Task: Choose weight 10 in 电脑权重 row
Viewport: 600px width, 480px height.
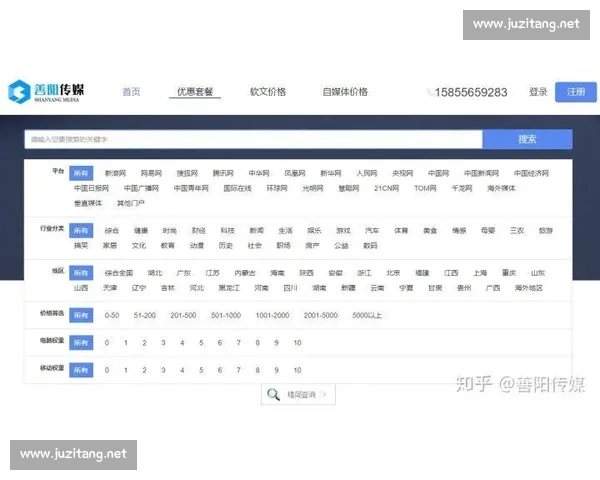Action: point(297,343)
